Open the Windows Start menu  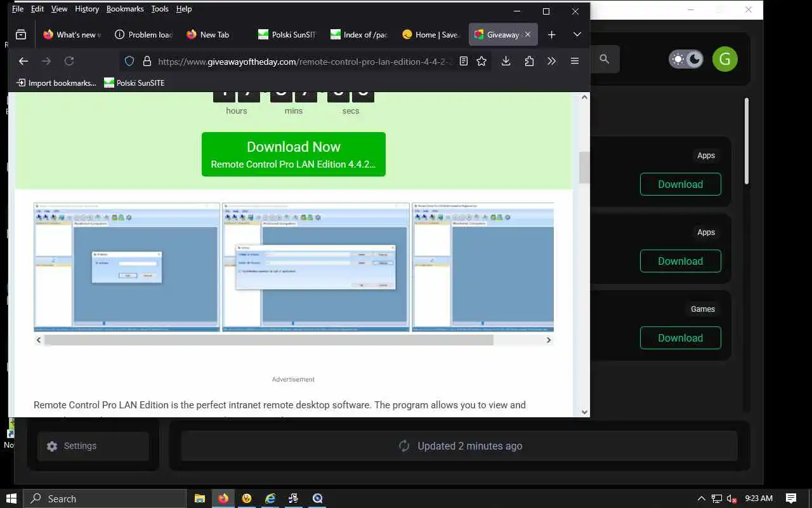click(x=11, y=498)
